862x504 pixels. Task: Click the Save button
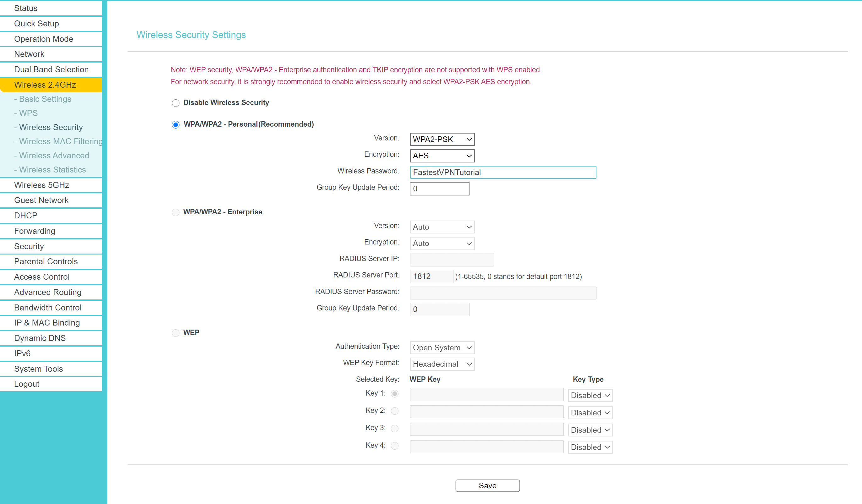pyautogui.click(x=487, y=485)
